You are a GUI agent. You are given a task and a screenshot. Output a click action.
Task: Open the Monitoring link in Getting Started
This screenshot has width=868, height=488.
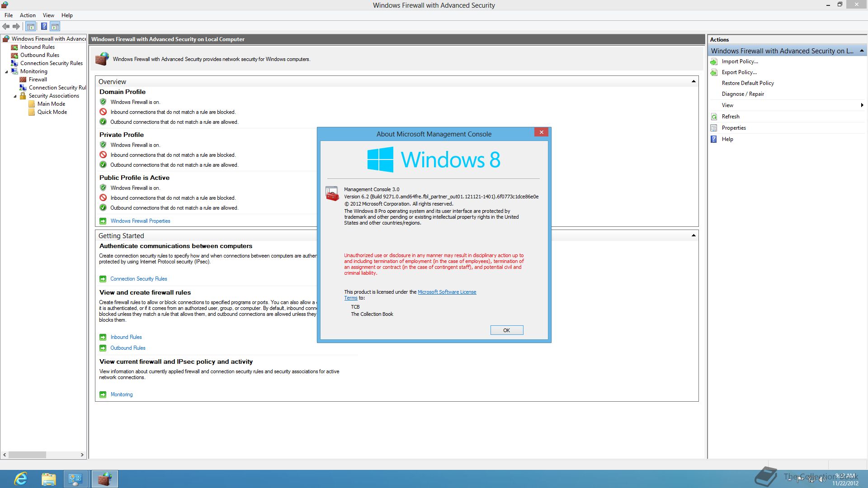(122, 394)
